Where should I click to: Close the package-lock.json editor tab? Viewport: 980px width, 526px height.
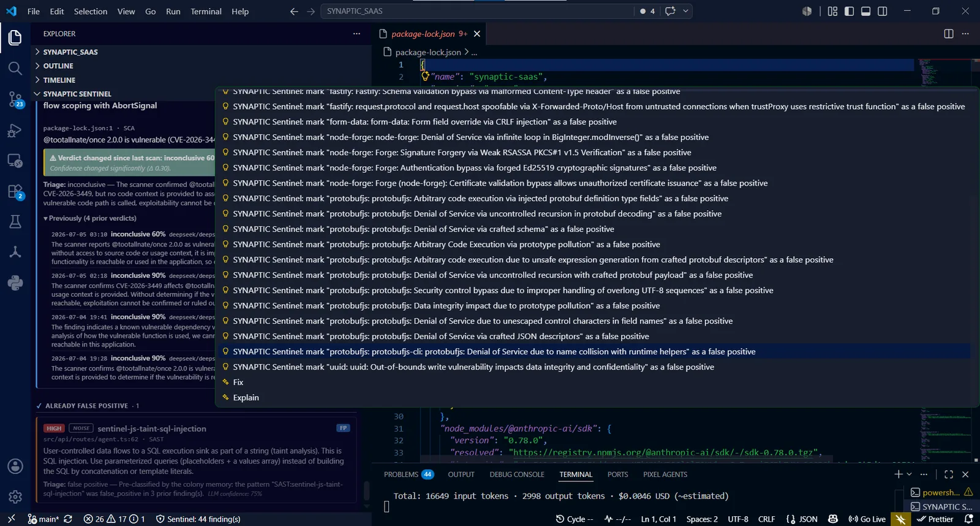click(477, 34)
